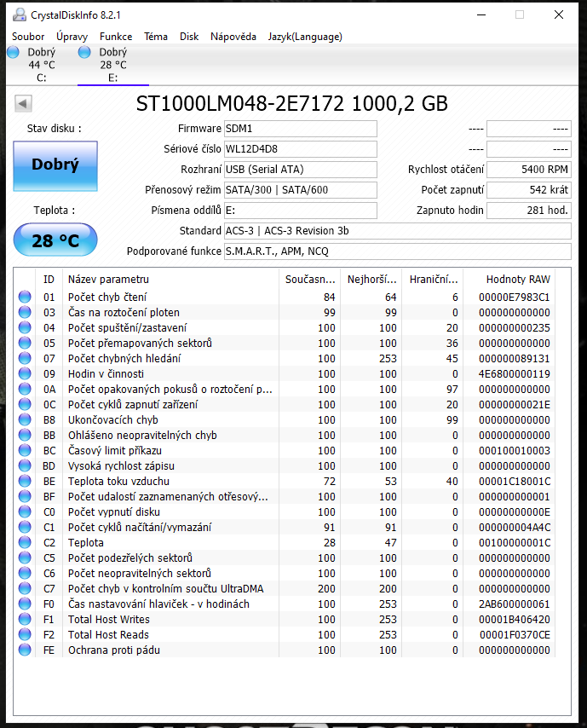Click status icon for Počet podezřelých sektorů
This screenshot has width=587, height=728.
[x=25, y=558]
